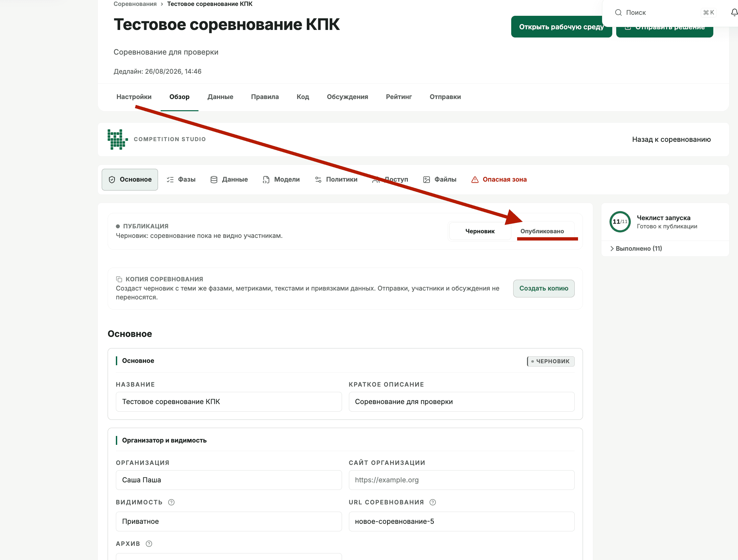
Task: Open the Правила tab
Action: (265, 97)
